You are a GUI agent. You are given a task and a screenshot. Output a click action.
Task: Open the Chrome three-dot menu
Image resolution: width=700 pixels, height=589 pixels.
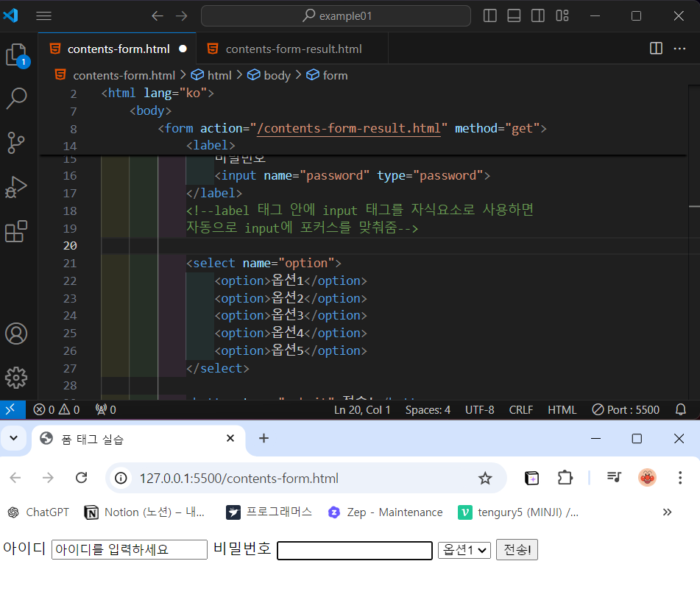tap(680, 479)
